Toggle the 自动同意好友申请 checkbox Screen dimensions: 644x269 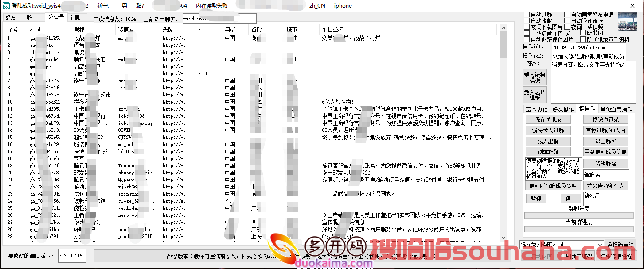pos(567,15)
